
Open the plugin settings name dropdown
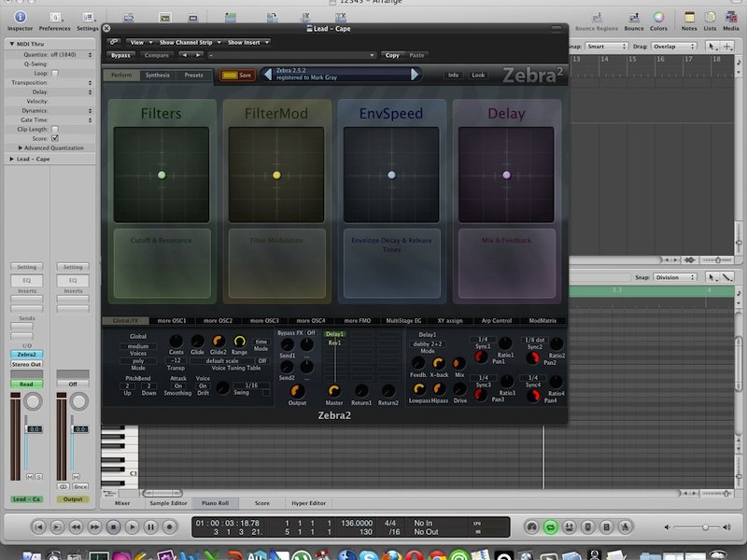[292, 55]
